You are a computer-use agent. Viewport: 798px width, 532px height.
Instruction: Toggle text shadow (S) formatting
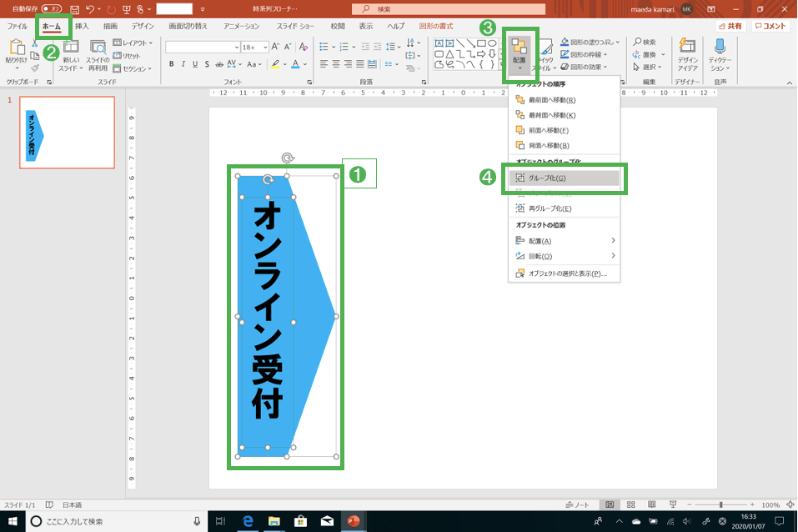pos(207,64)
